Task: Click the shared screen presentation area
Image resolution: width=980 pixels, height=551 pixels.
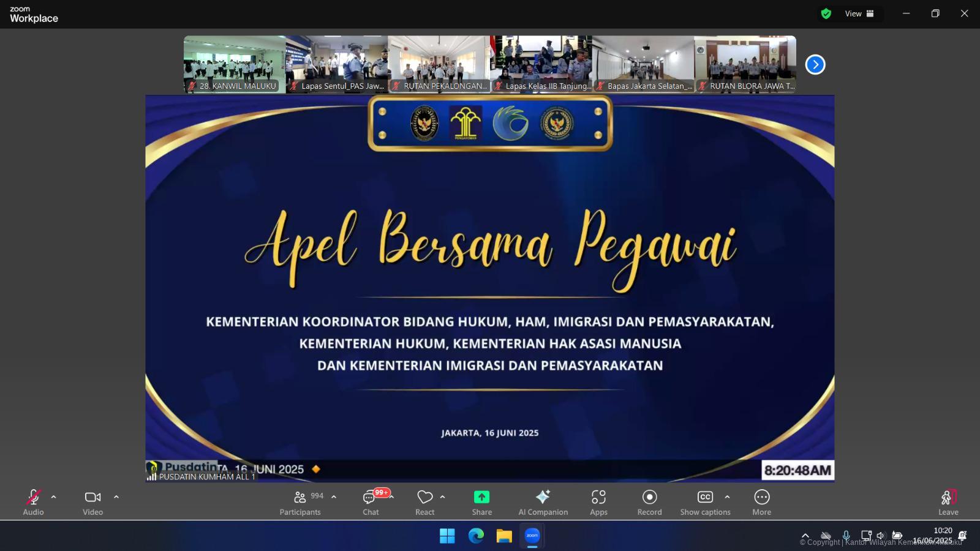Action: tap(490, 288)
